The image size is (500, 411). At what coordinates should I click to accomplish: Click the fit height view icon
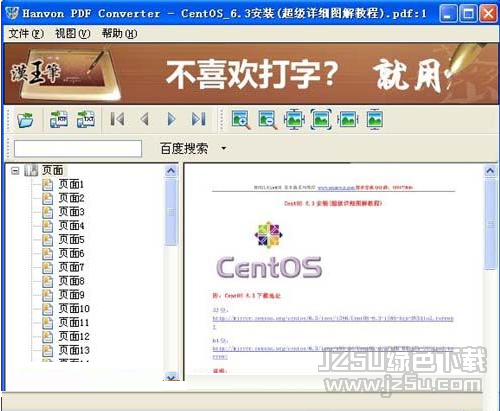click(294, 119)
